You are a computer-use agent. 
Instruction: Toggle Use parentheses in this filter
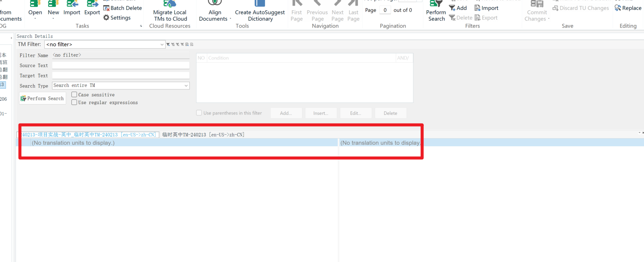199,113
